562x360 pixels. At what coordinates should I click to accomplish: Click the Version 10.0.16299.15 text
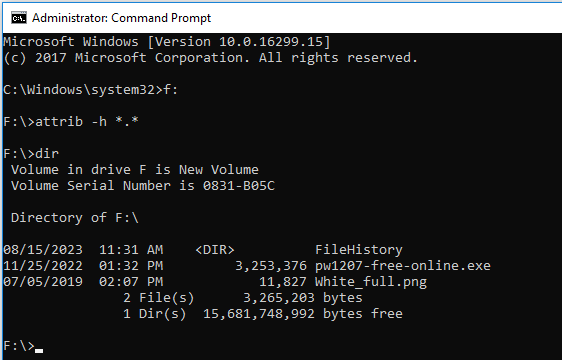(x=239, y=42)
